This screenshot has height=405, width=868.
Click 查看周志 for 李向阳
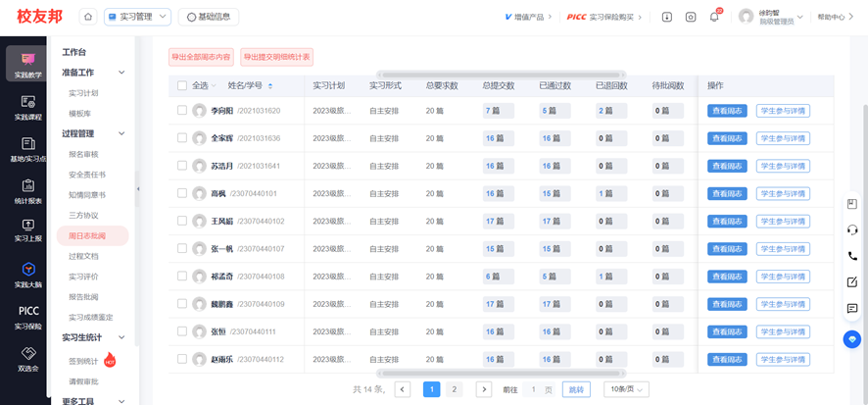(x=727, y=111)
